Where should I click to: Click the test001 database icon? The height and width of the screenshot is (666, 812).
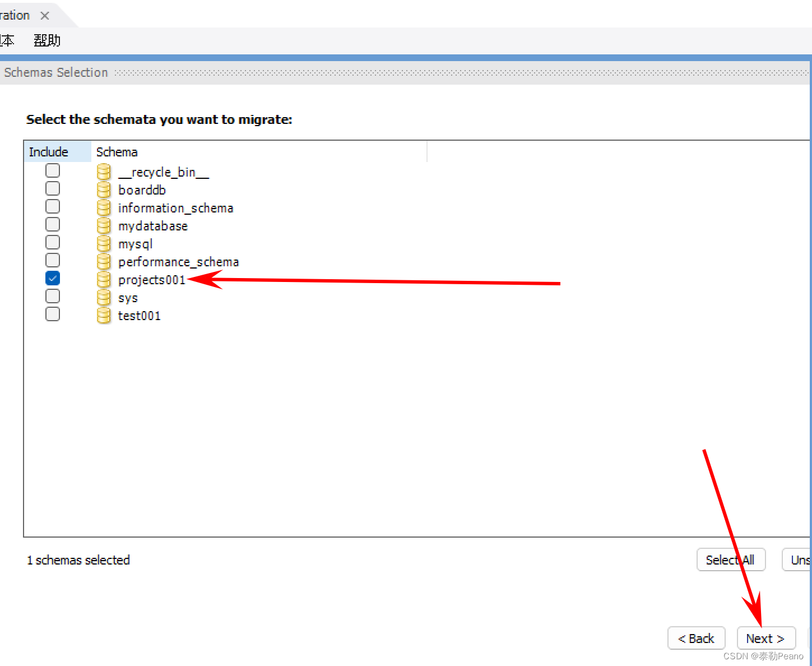point(104,315)
